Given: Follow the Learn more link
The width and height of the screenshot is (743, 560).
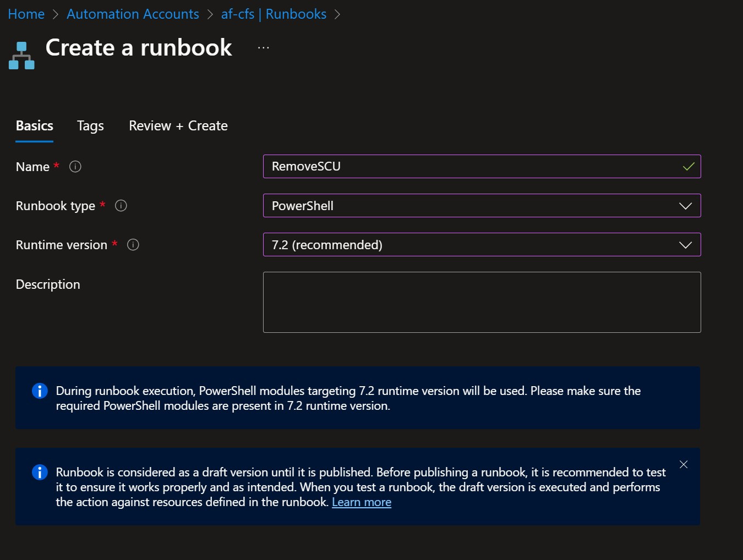Looking at the screenshot, I should 362,502.
